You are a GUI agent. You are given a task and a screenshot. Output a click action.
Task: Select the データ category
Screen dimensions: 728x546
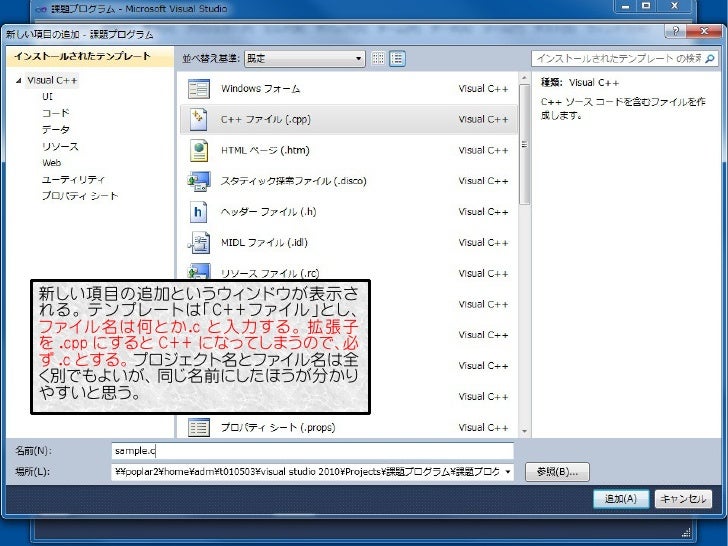pyautogui.click(x=56, y=130)
